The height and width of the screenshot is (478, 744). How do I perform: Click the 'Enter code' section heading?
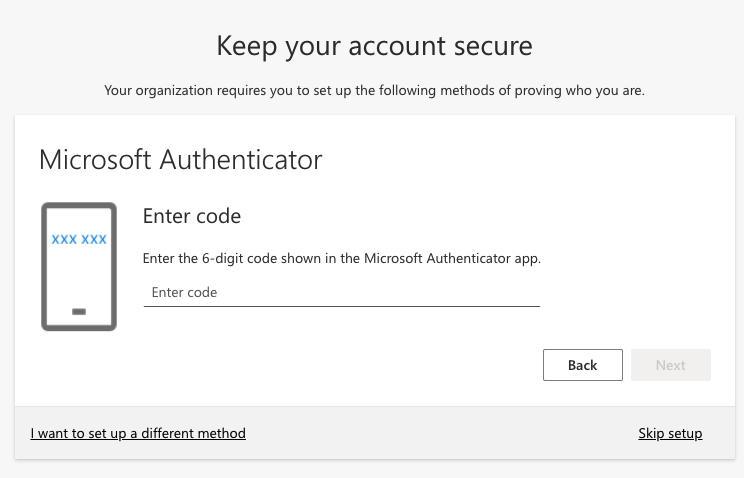(192, 216)
